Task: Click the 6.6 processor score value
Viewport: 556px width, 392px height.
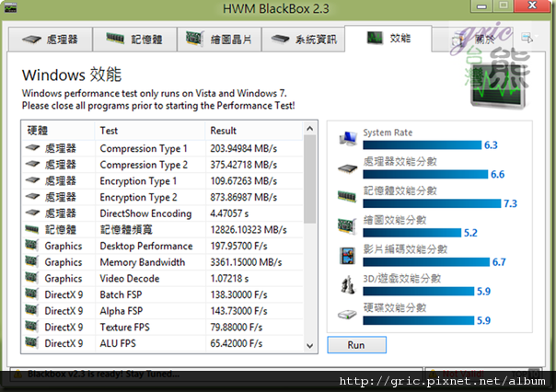Action: [x=497, y=175]
